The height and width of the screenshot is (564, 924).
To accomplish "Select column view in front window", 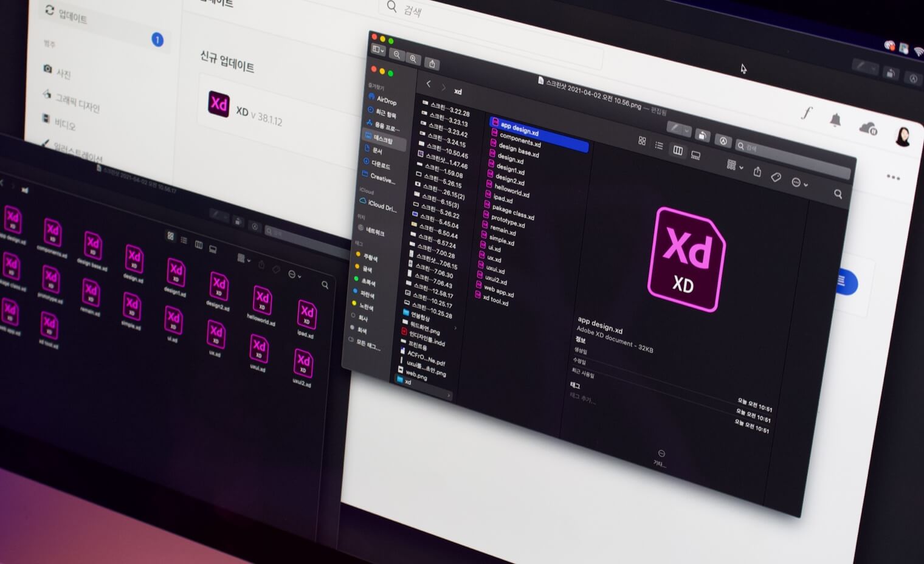I will tap(678, 150).
